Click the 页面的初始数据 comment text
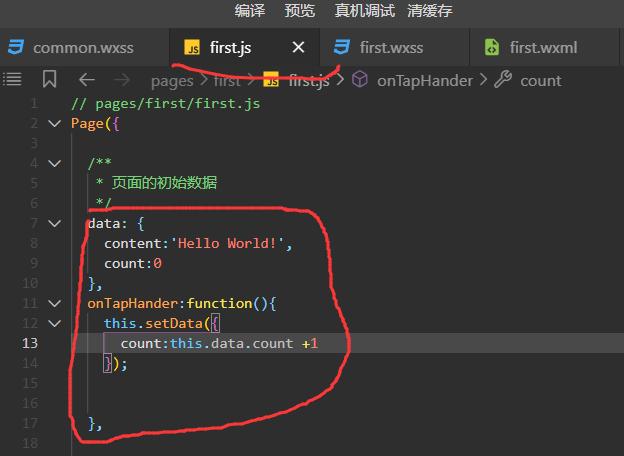This screenshot has height=456, width=624. (x=164, y=183)
